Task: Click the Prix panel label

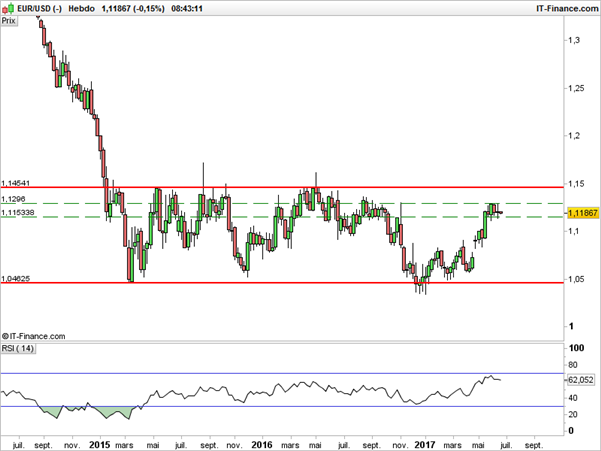Action: tap(9, 21)
